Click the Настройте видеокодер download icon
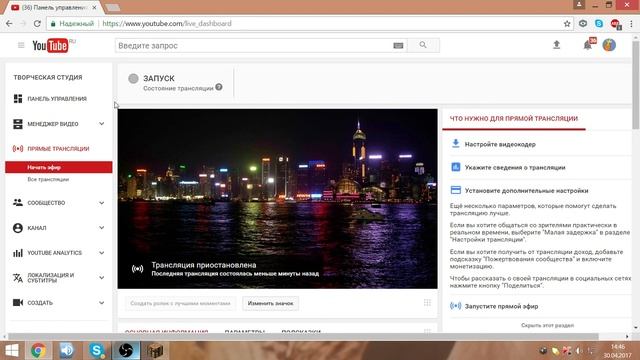This screenshot has width=640, height=360. point(456,144)
